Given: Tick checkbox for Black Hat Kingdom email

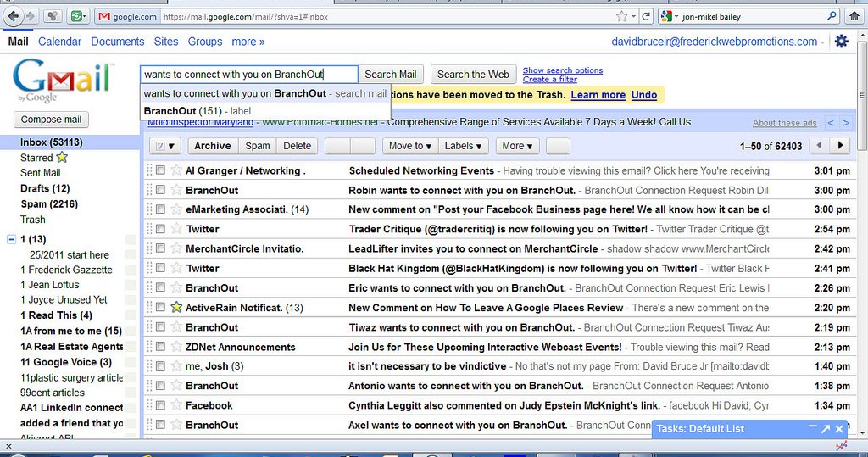Looking at the screenshot, I should (160, 268).
